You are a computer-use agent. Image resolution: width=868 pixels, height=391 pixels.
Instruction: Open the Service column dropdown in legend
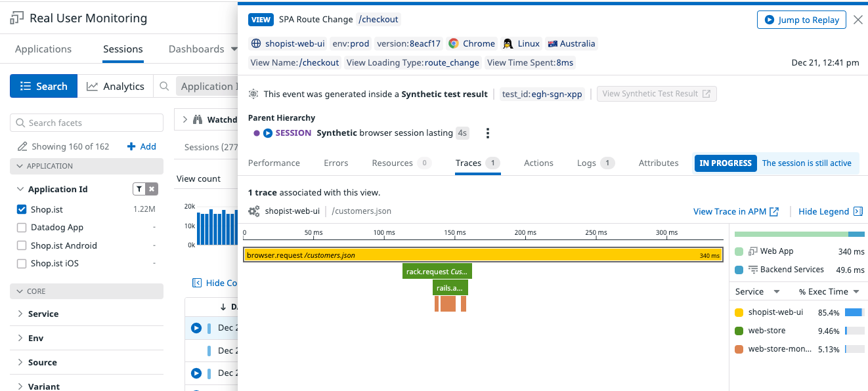pyautogui.click(x=777, y=292)
